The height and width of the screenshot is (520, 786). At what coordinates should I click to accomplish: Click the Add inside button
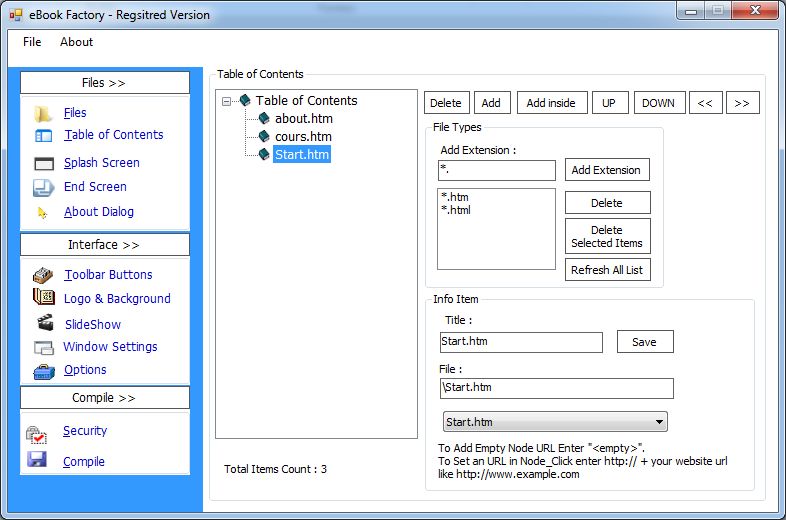coord(551,103)
